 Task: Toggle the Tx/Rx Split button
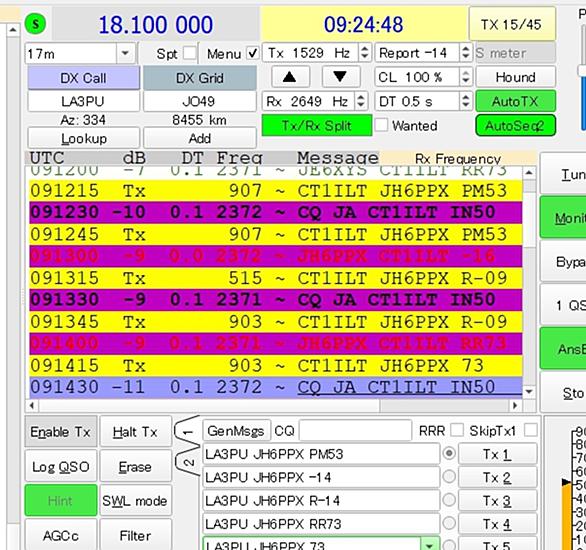317,126
